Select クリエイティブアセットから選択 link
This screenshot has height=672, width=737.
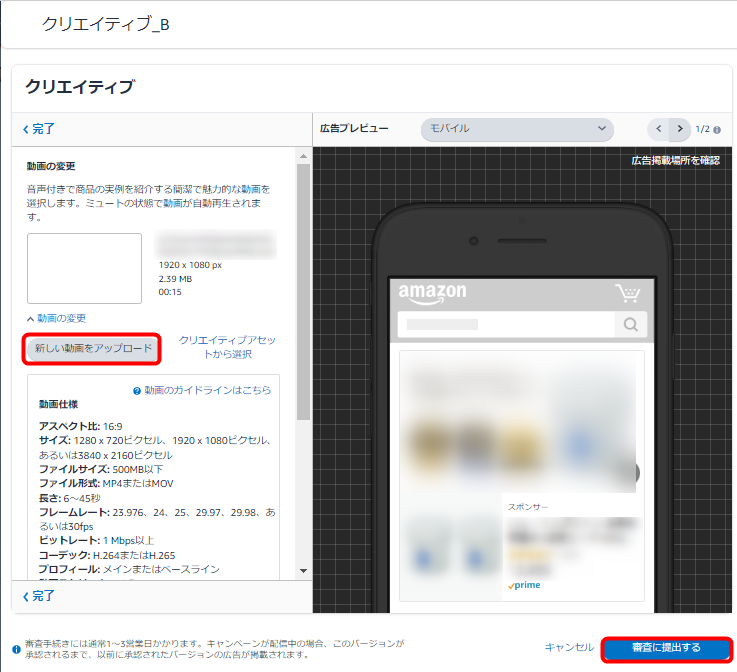[x=227, y=347]
